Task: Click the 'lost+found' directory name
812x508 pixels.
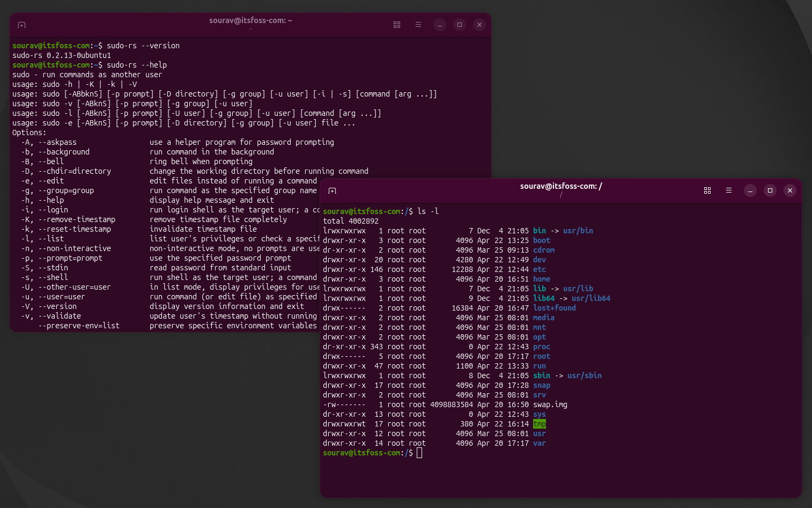Action: (x=555, y=308)
